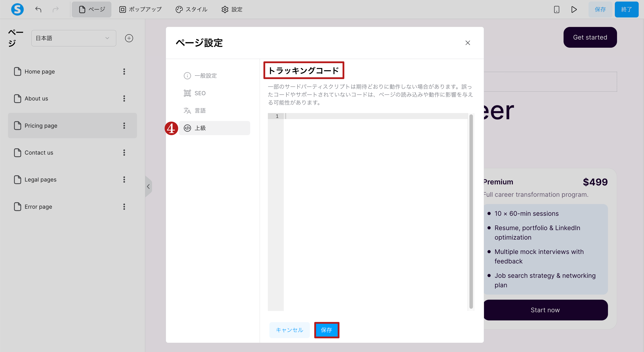Click the play preview icon

pyautogui.click(x=574, y=9)
